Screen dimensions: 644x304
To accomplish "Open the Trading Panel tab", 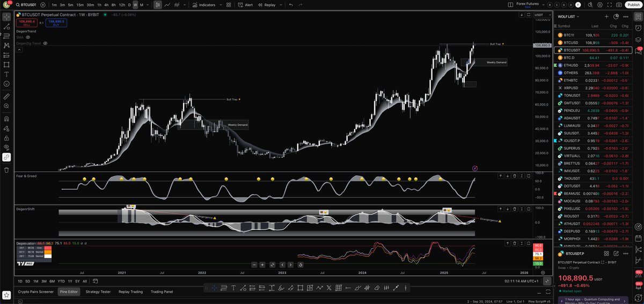I will point(162,292).
